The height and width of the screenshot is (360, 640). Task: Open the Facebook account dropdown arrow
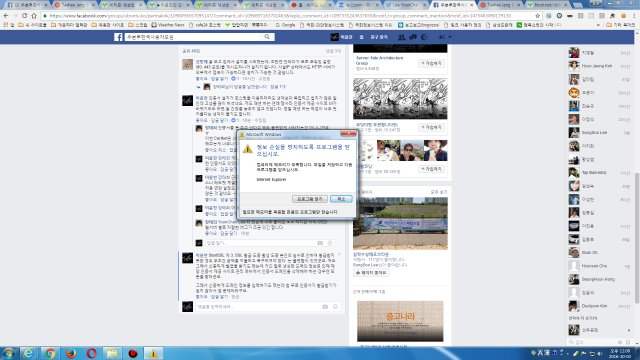click(x=450, y=37)
